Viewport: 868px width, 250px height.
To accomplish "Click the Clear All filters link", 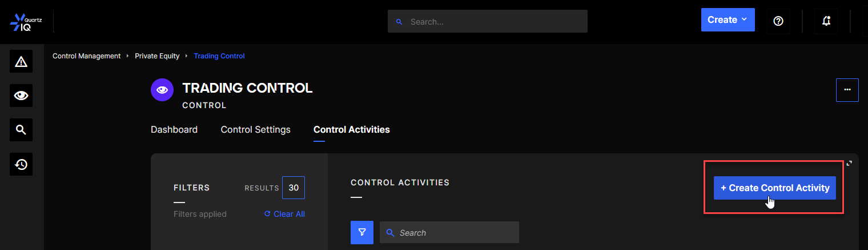I will tap(284, 214).
